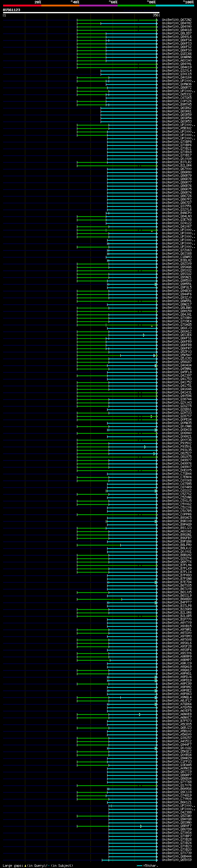Click the green ~80% identity legend bar
This screenshot has height=868, width=197.
[137, 6]
